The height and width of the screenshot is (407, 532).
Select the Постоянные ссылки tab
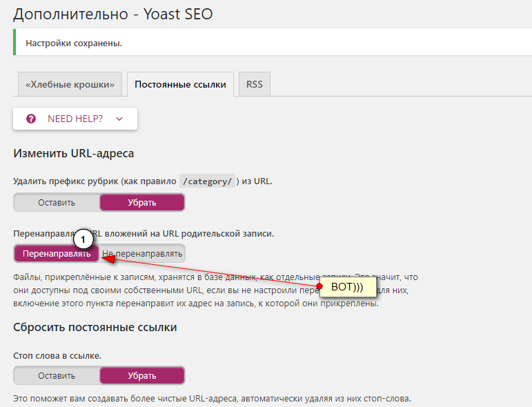[180, 84]
